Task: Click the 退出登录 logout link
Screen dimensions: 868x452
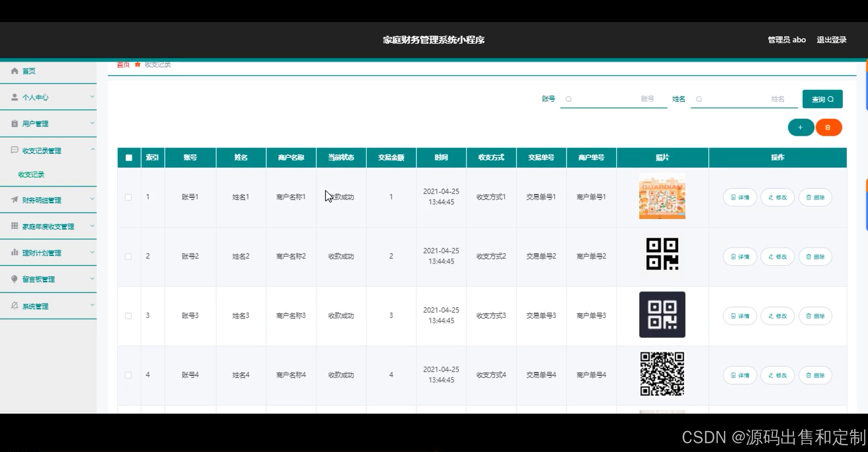Action: 831,40
